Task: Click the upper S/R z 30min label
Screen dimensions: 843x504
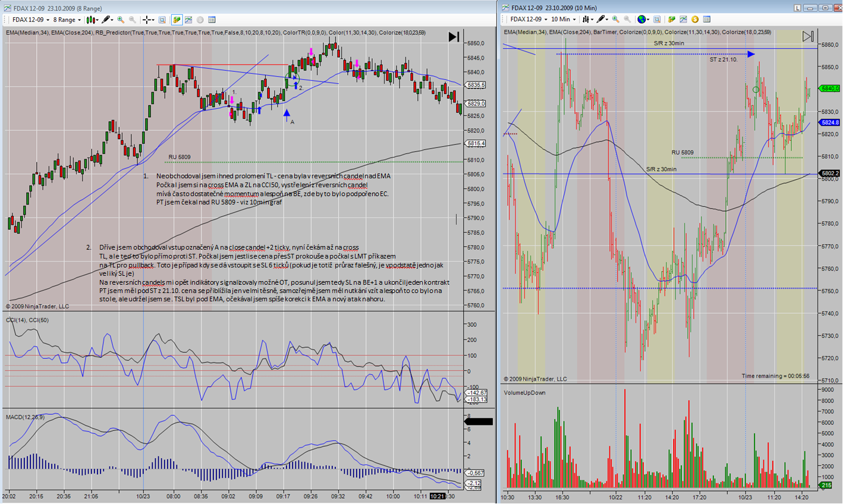Action: 669,43
